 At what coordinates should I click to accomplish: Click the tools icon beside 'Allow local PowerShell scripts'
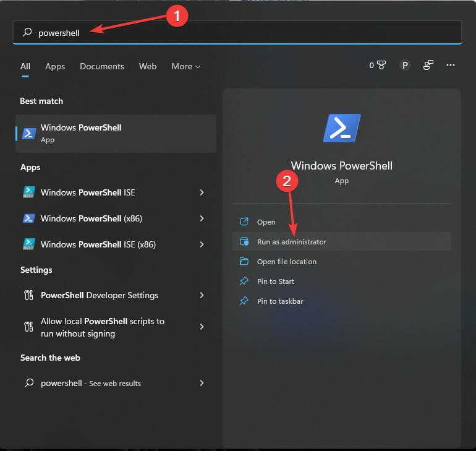[28, 327]
